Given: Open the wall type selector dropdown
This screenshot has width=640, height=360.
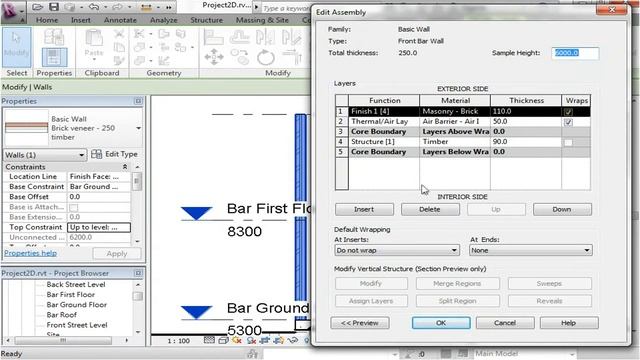Looking at the screenshot, I should [138, 128].
